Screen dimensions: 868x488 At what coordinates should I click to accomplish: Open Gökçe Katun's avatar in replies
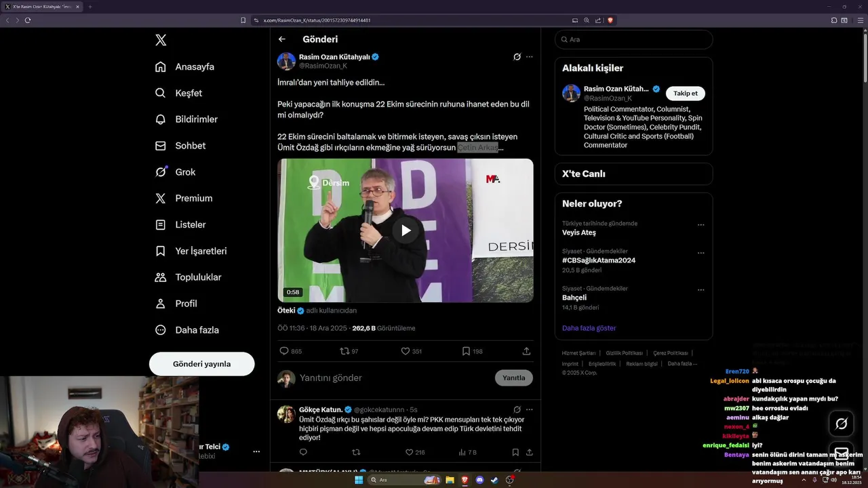click(286, 414)
